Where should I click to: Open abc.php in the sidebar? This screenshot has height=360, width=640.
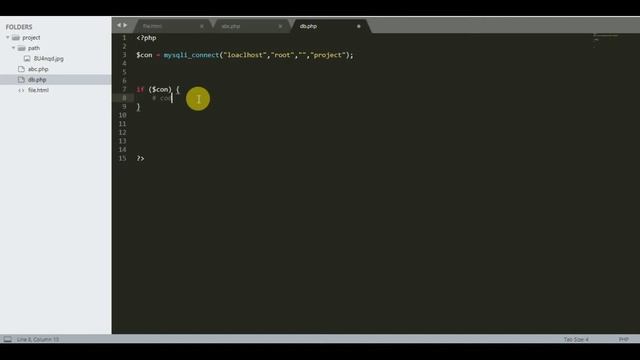tap(38, 69)
